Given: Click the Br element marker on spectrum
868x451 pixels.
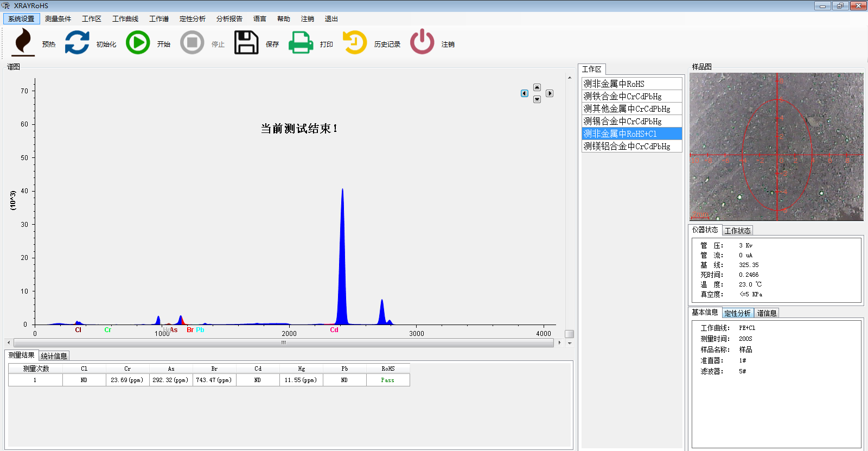Looking at the screenshot, I should [190, 330].
